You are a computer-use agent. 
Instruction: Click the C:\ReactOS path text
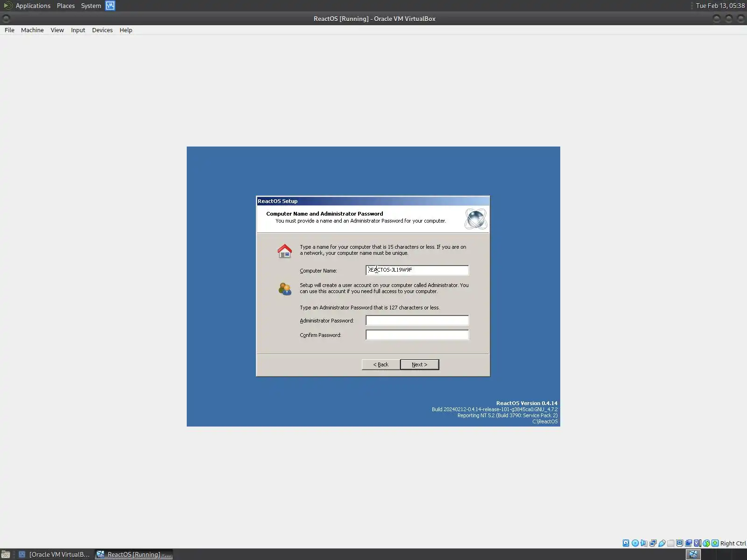coord(545,421)
